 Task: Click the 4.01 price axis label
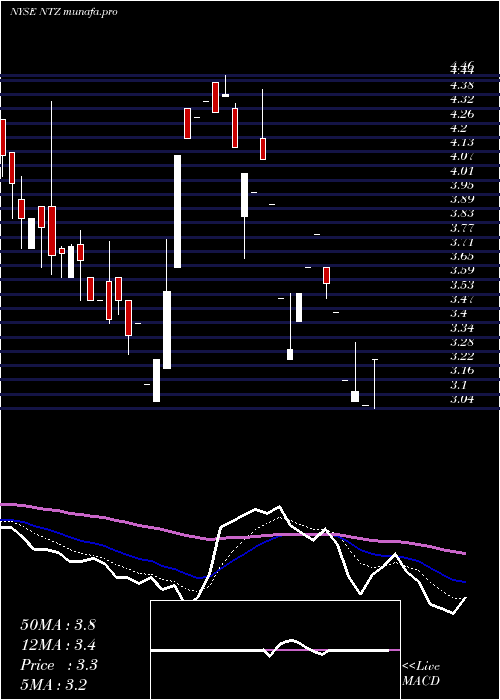[x=462, y=171]
